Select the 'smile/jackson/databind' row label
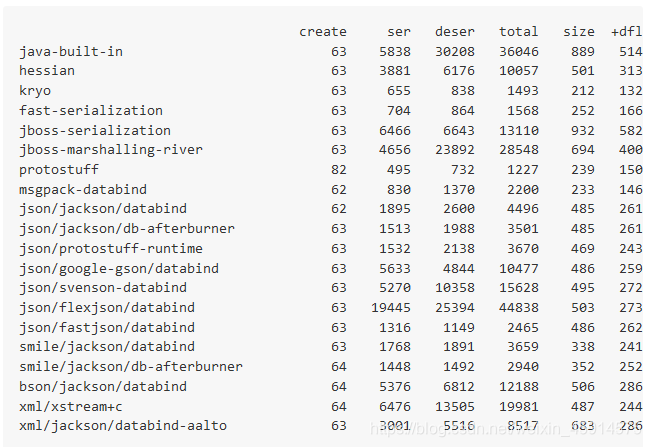This screenshot has height=447, width=651. click(107, 347)
